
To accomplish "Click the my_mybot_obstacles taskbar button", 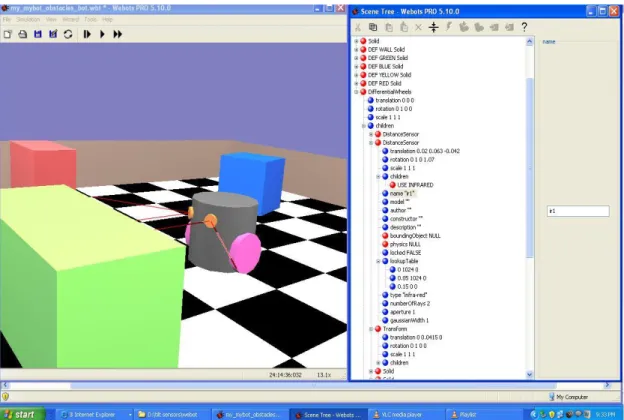I will click(250, 414).
